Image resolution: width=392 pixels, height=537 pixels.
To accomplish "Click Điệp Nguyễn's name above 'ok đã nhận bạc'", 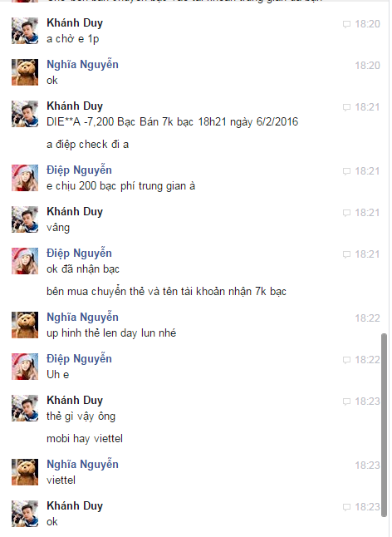I will tap(79, 253).
